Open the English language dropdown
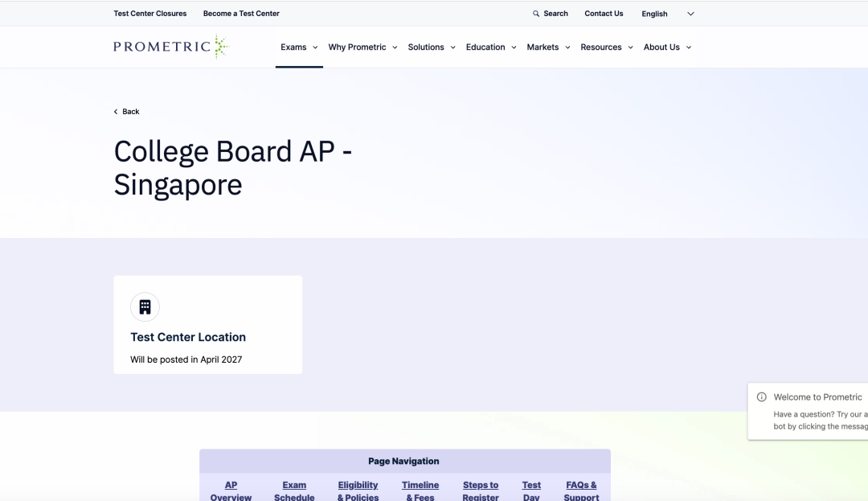 [x=668, y=14]
